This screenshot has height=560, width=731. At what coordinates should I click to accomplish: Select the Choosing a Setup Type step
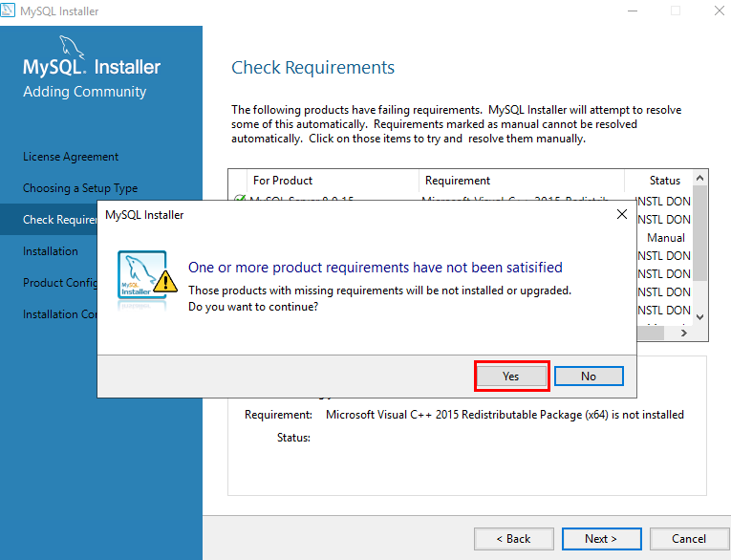(80, 188)
